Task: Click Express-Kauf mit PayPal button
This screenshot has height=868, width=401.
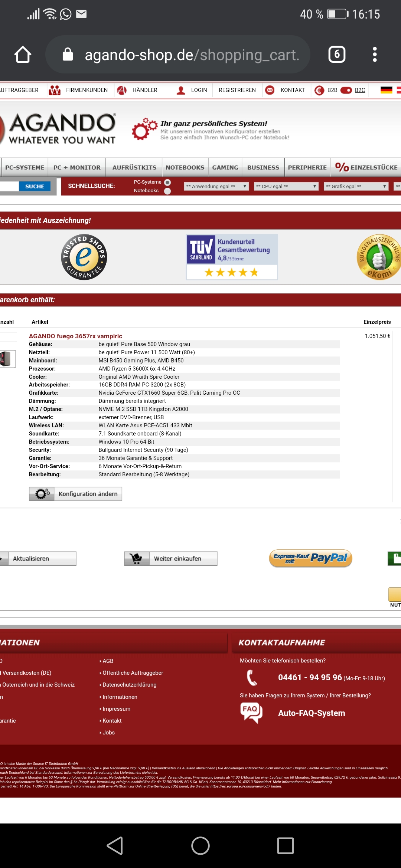Action: click(310, 558)
